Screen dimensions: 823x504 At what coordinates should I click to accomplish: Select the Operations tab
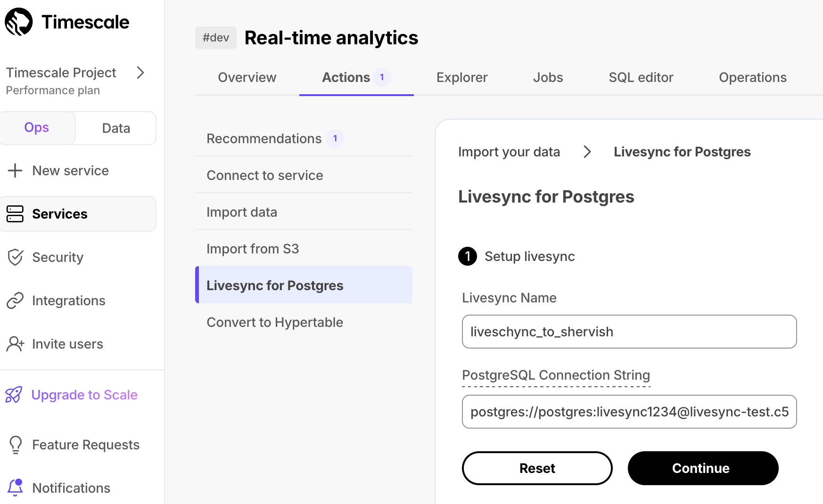click(x=752, y=77)
